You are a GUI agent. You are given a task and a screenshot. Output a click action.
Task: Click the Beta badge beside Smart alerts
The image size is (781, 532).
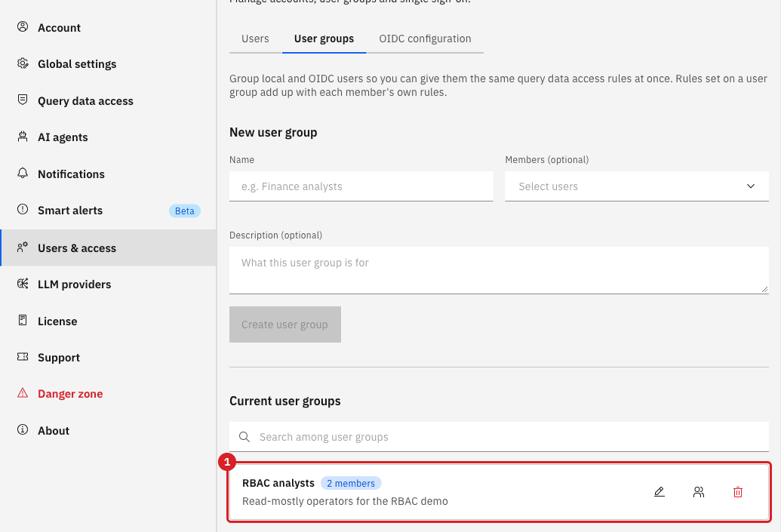pos(184,211)
